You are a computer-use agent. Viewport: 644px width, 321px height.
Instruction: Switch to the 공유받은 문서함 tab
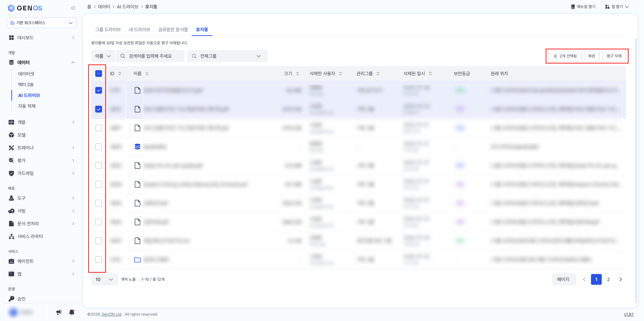click(x=173, y=30)
